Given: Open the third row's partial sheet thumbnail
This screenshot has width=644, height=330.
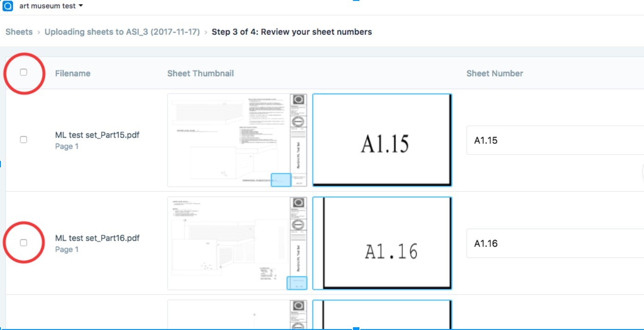Looking at the screenshot, I should [x=237, y=315].
